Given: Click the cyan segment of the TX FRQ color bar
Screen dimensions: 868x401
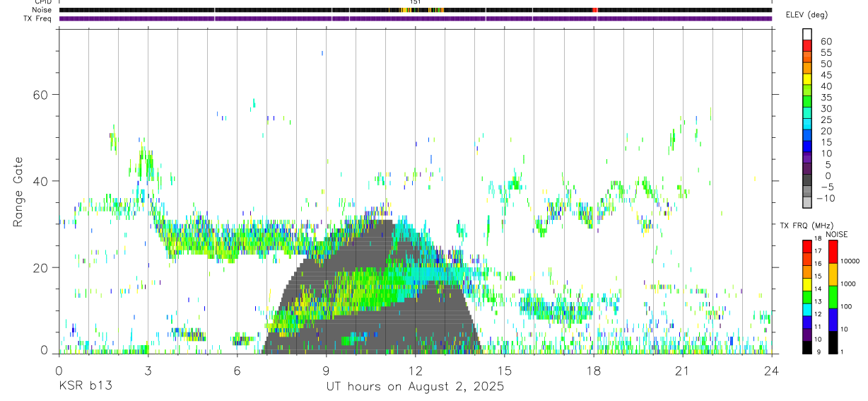Looking at the screenshot, I should (807, 309).
